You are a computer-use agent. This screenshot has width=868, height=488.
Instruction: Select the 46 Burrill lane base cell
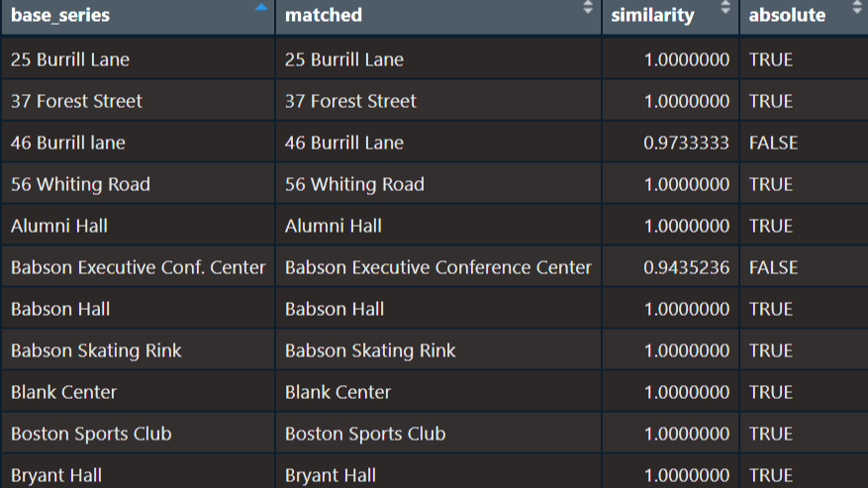point(139,143)
